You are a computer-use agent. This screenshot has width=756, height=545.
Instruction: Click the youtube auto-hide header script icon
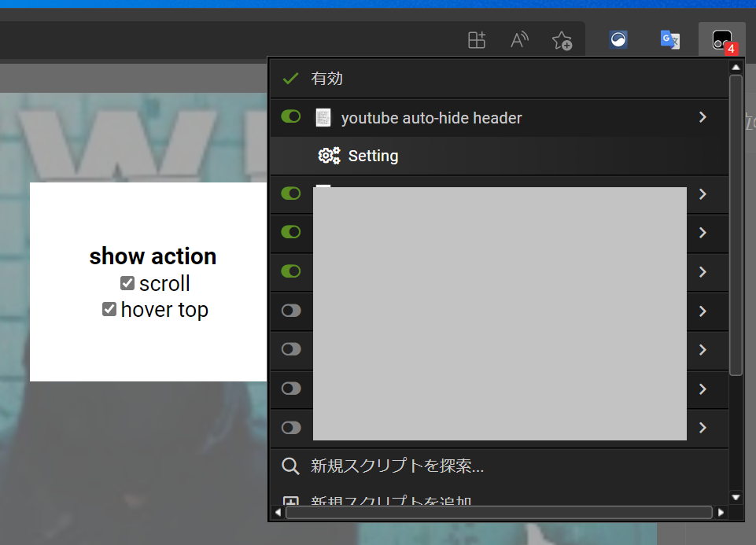pos(323,116)
